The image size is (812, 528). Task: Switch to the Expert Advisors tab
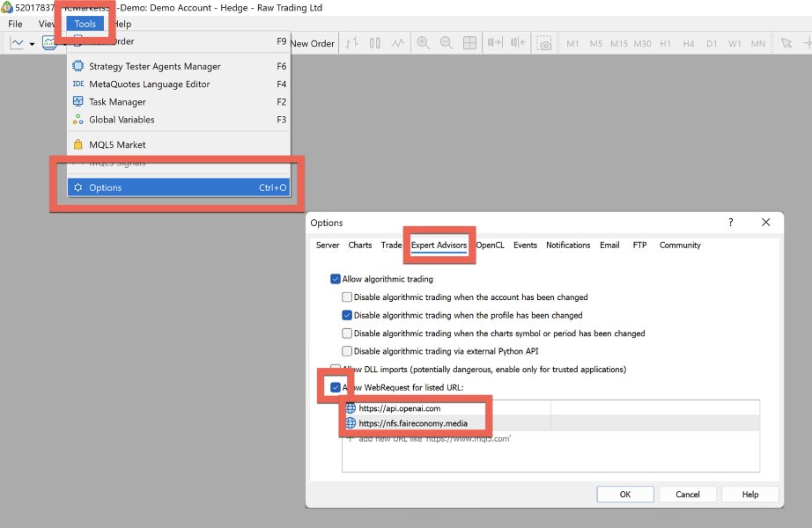pos(439,246)
